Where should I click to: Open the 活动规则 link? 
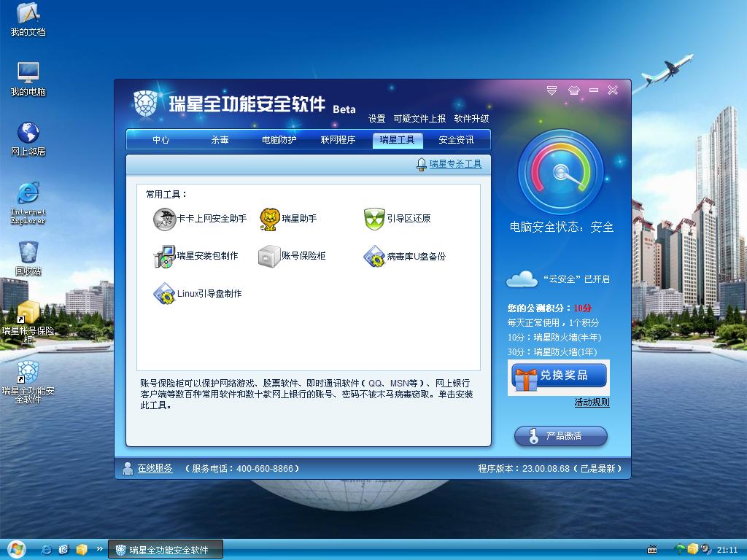[x=592, y=402]
